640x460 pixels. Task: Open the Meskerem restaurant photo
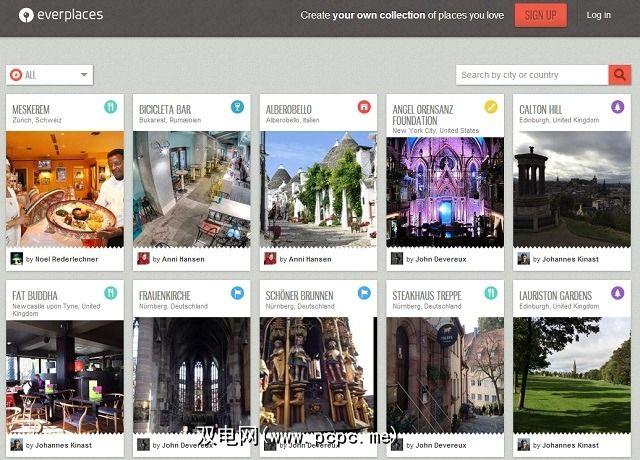click(65, 189)
